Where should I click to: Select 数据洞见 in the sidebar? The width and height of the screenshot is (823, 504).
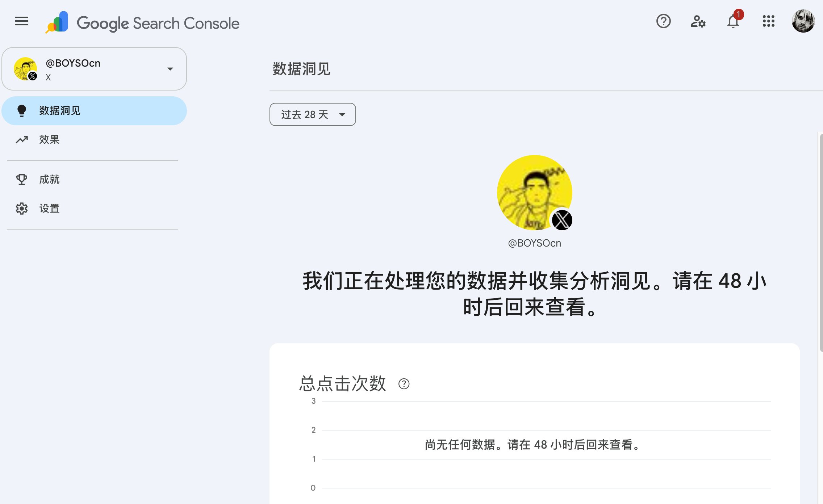coord(94,111)
